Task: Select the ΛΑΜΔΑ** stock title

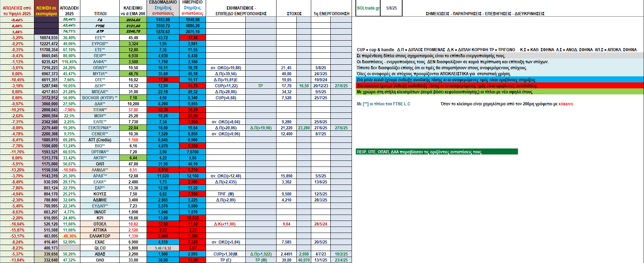Action: coord(100,170)
